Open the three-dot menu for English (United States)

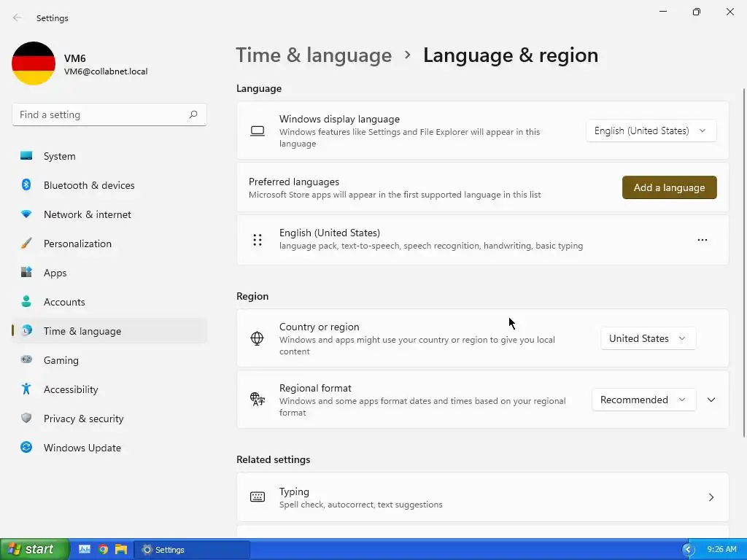click(703, 239)
